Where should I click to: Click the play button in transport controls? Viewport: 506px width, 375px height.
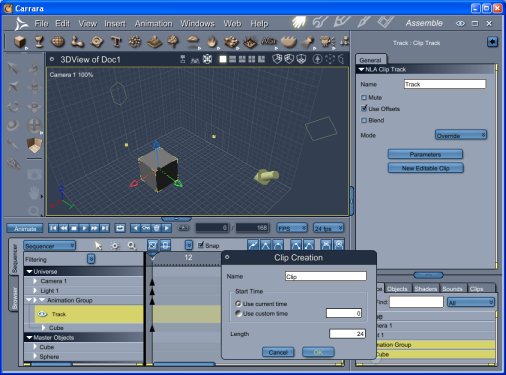(84, 228)
